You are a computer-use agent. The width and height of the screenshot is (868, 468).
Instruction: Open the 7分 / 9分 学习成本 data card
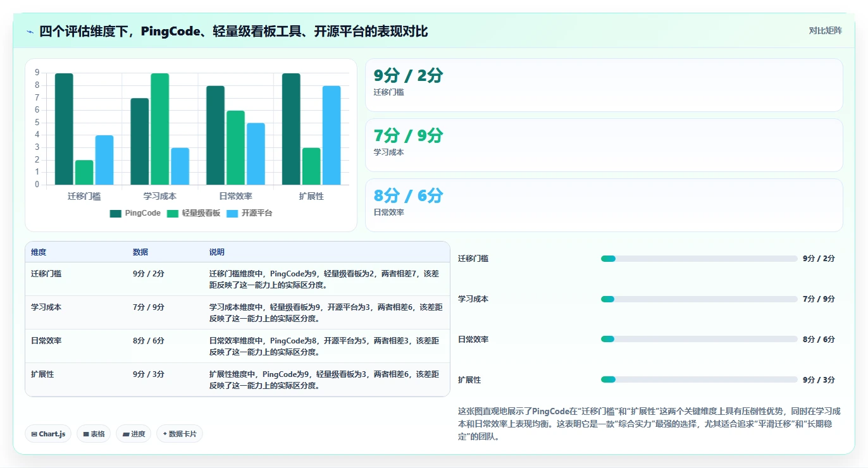click(x=604, y=145)
